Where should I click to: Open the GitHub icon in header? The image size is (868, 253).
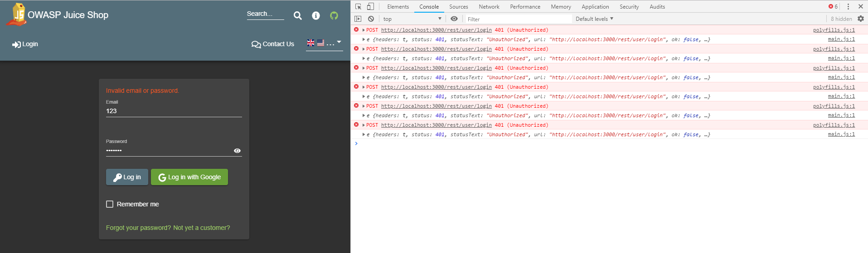[x=334, y=16]
